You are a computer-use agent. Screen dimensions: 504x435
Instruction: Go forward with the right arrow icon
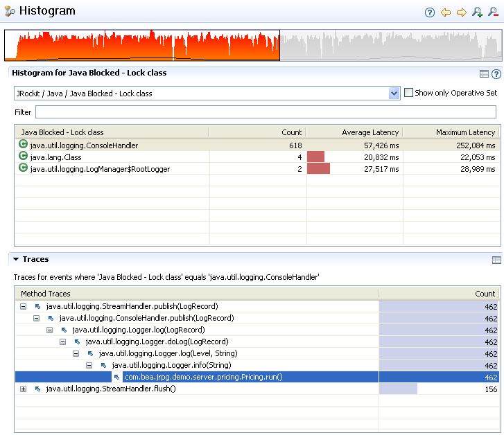462,12
